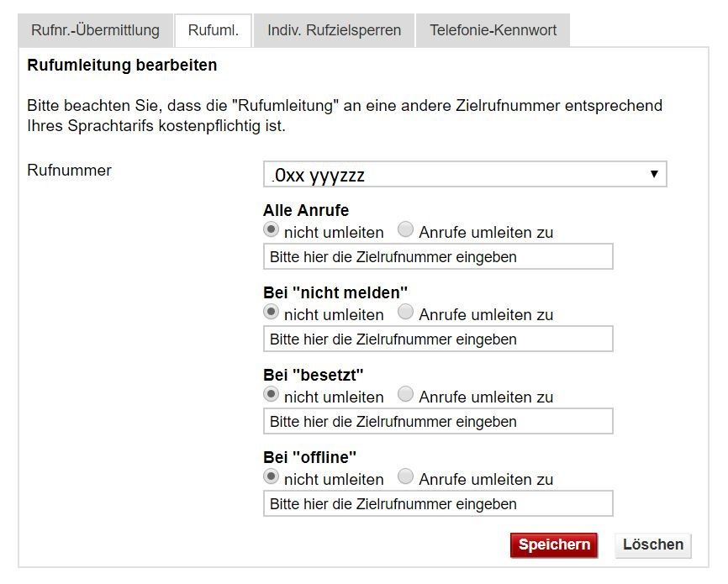Image resolution: width=728 pixels, height=584 pixels.
Task: Switch to the Telefonie-Kennwort tab
Action: coord(492,29)
